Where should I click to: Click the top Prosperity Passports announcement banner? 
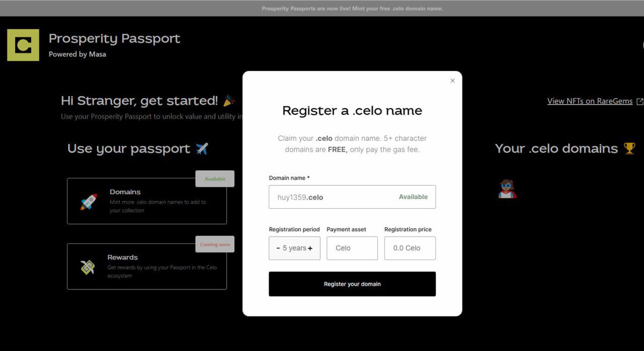[322, 8]
